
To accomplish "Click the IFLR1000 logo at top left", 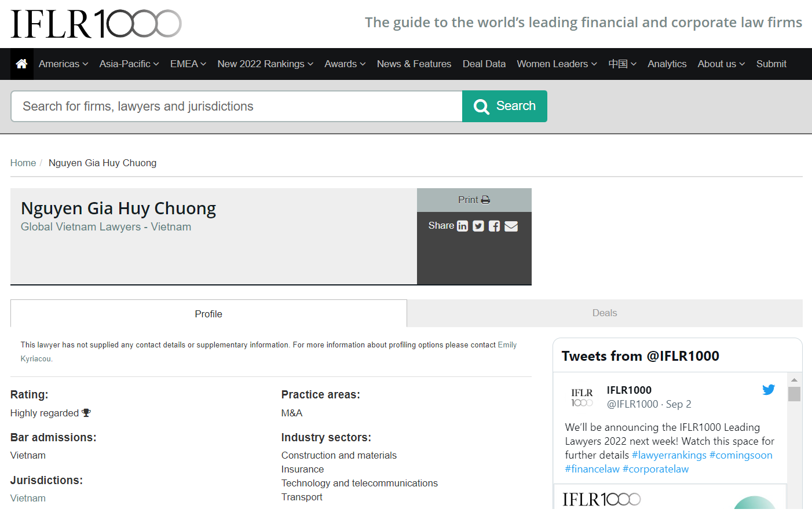I will point(96,24).
